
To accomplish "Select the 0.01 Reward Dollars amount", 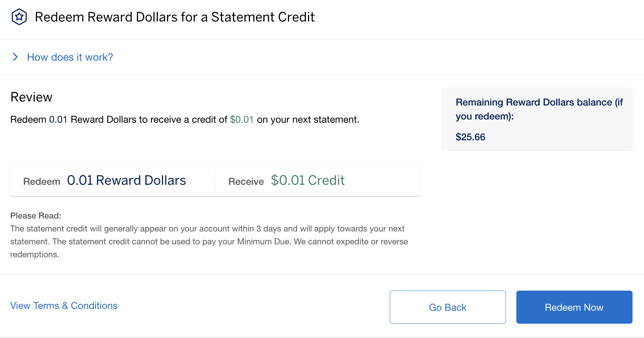I will 127,180.
